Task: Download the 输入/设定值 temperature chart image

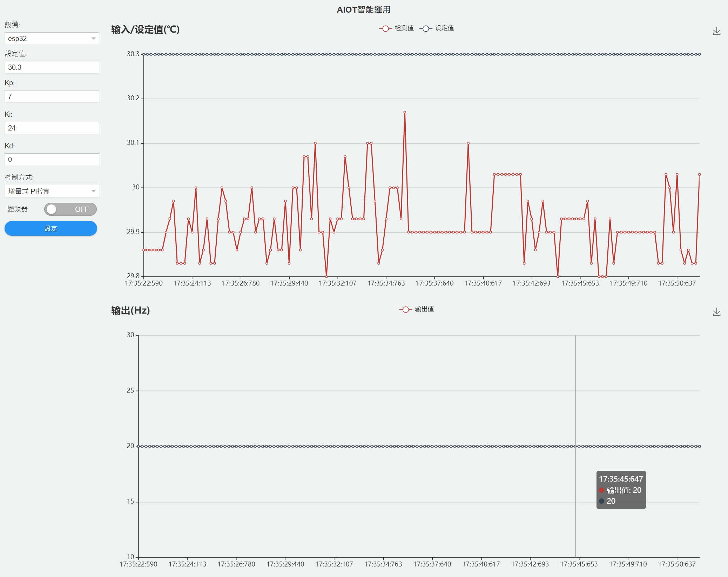Action: point(716,31)
